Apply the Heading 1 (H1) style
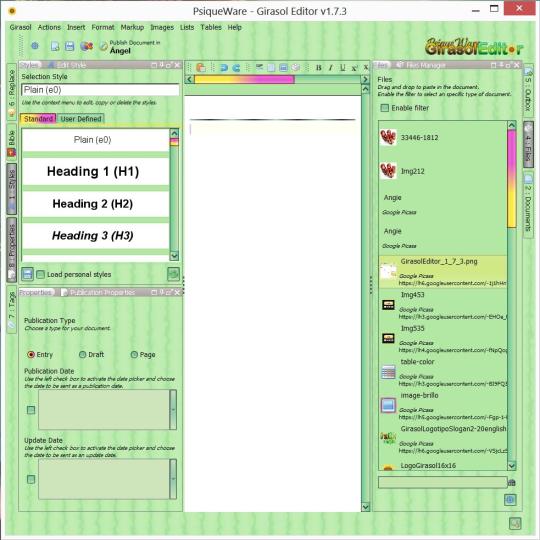Image resolution: width=540 pixels, height=540 pixels. click(x=95, y=171)
